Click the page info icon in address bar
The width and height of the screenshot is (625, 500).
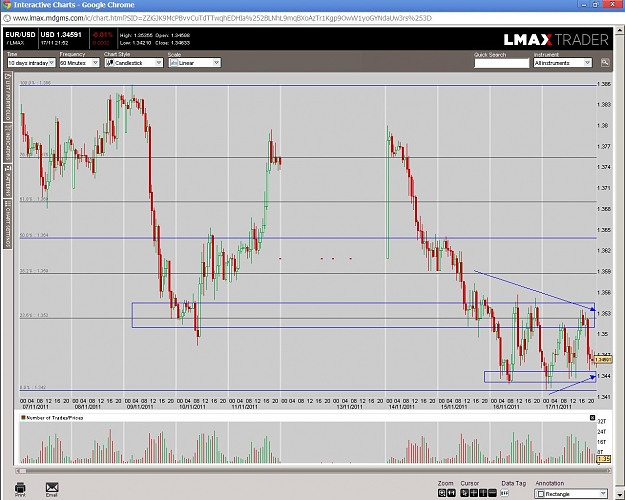6,18
